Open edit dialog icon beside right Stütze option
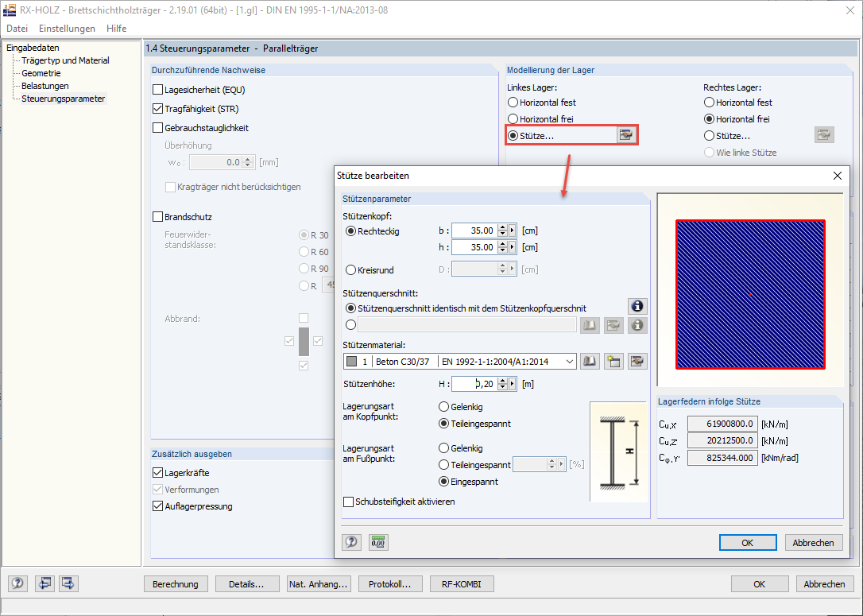The width and height of the screenshot is (863, 616). [824, 135]
